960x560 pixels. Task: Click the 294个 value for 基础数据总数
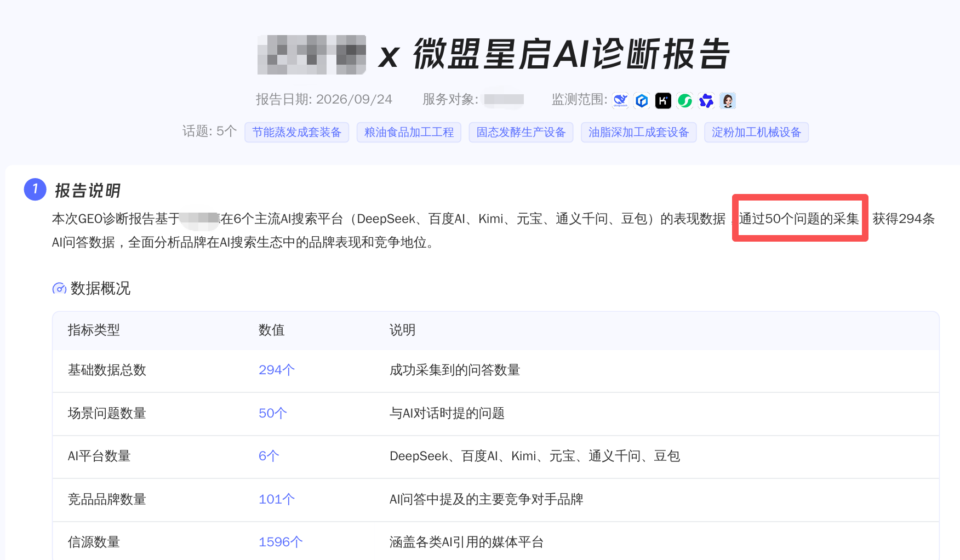[277, 370]
